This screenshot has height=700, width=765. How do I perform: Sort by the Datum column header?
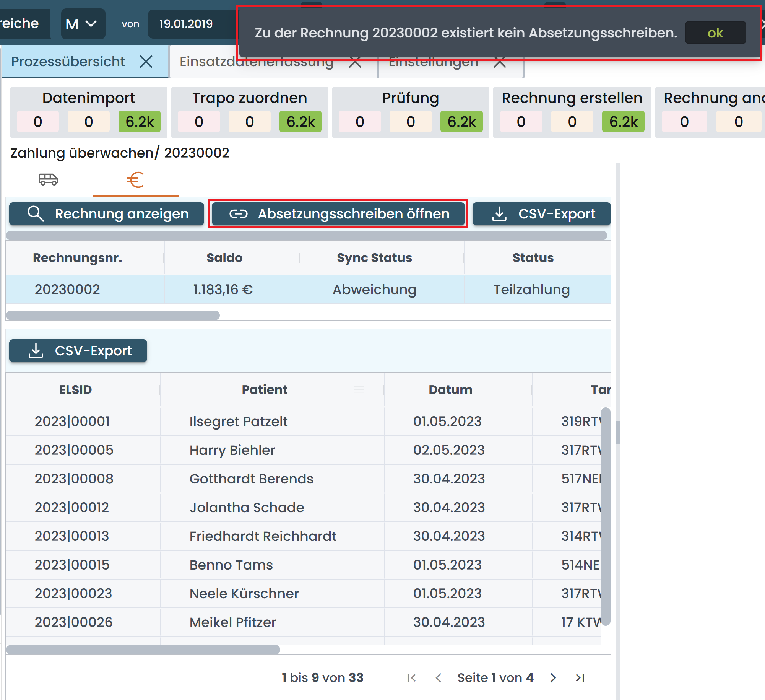tap(450, 390)
